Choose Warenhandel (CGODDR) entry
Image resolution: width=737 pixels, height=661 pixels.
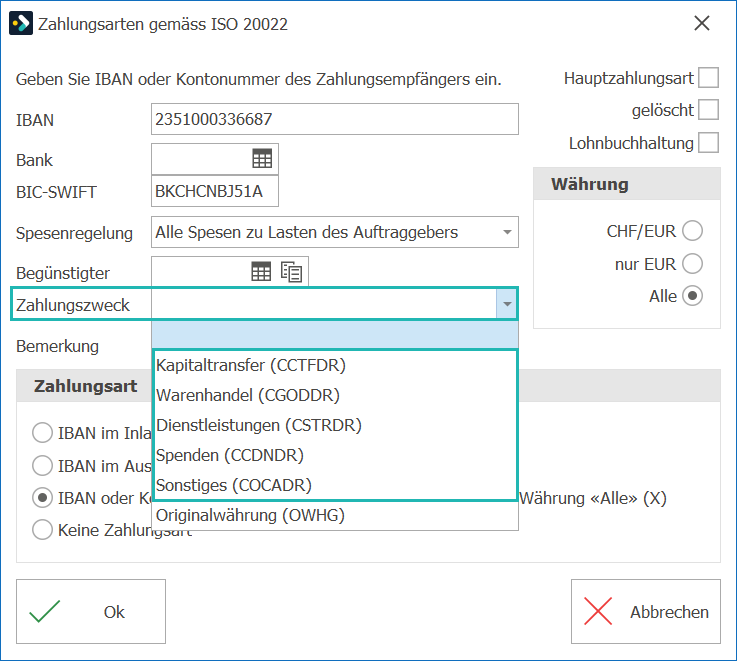pos(335,395)
